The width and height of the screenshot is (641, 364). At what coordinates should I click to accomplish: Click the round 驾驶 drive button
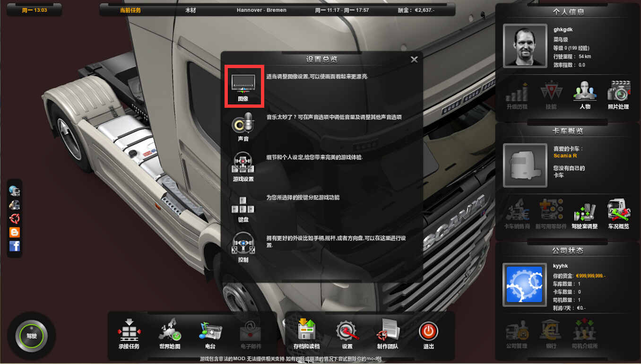(31, 336)
